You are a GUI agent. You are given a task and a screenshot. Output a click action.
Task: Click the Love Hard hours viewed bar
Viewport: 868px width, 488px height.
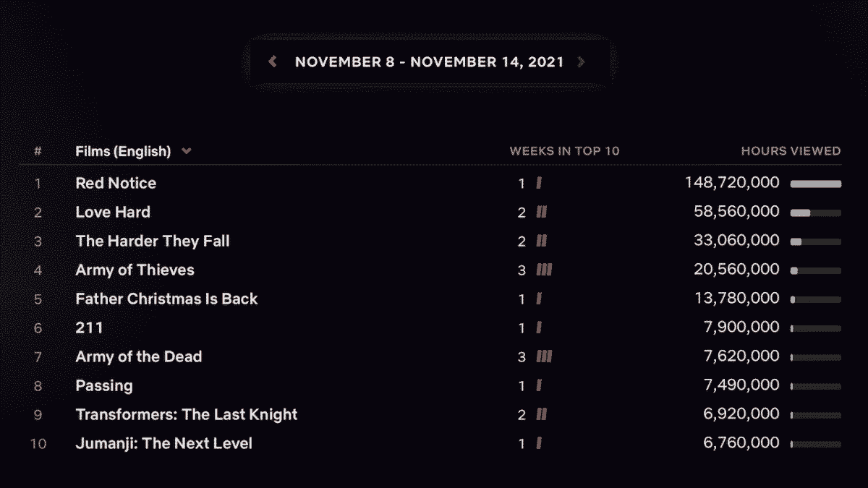tap(816, 213)
